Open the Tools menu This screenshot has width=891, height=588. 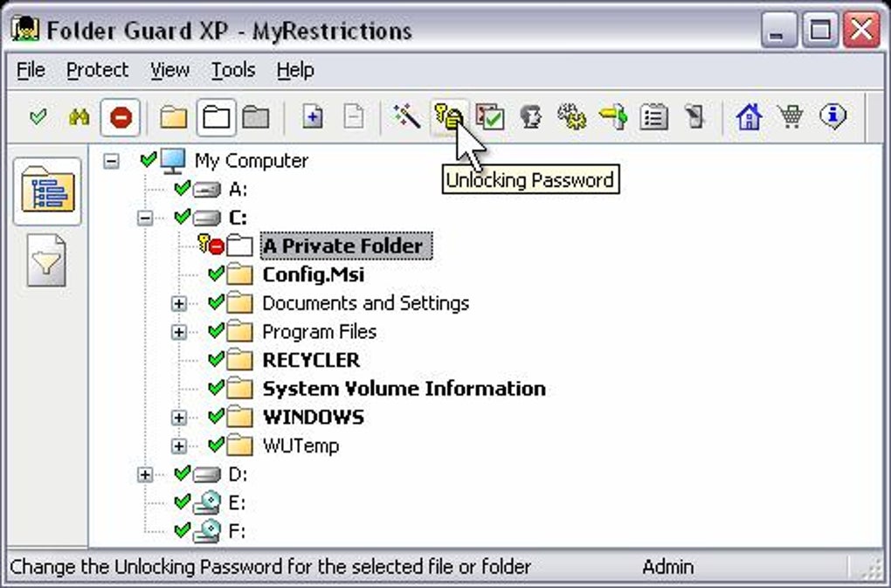[233, 71]
